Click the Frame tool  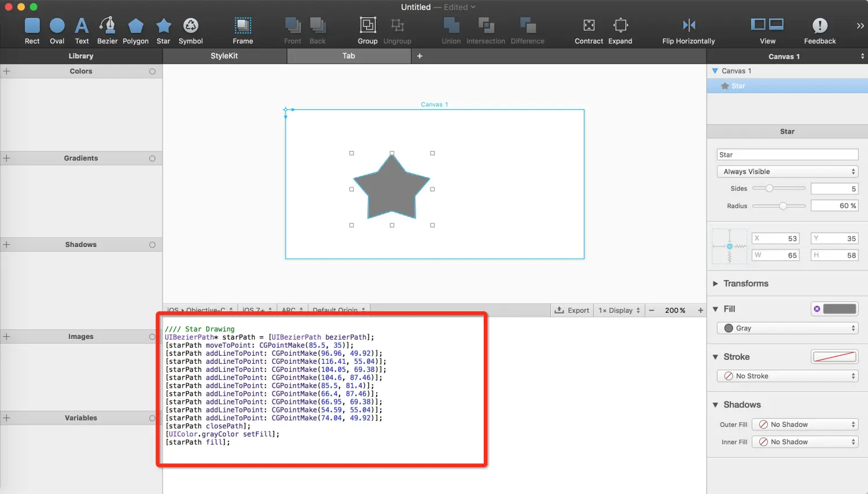[243, 31]
